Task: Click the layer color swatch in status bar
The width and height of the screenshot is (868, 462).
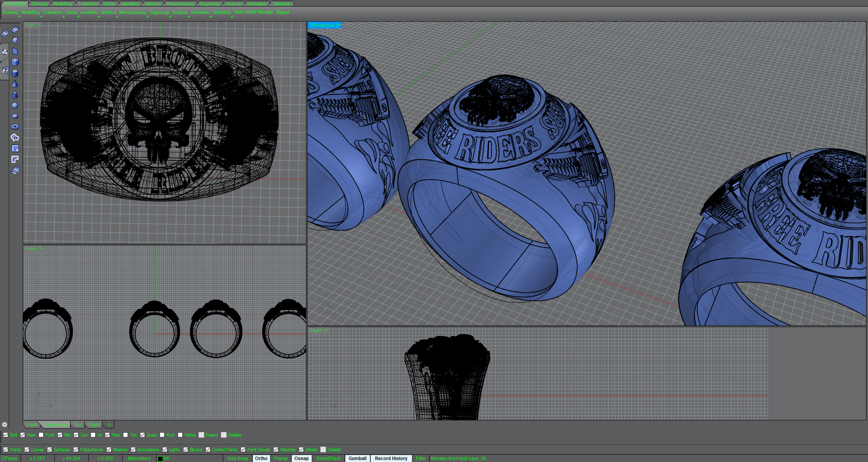Action: (x=160, y=459)
